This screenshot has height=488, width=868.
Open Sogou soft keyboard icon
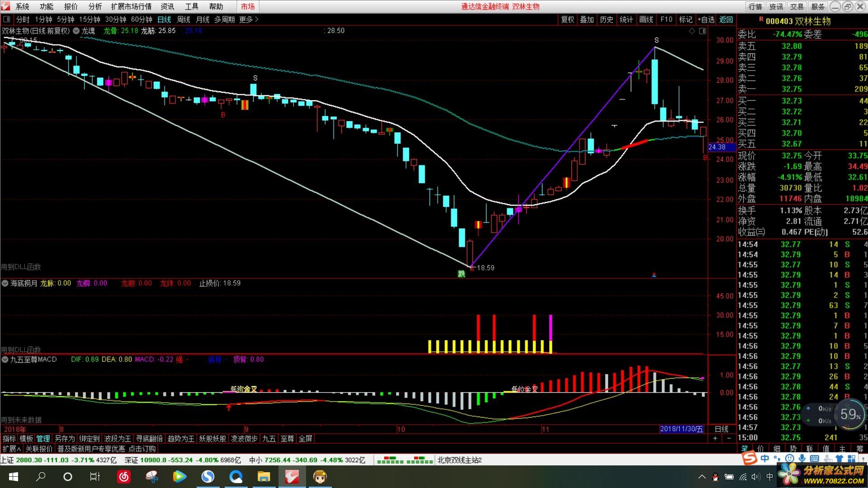[814, 459]
